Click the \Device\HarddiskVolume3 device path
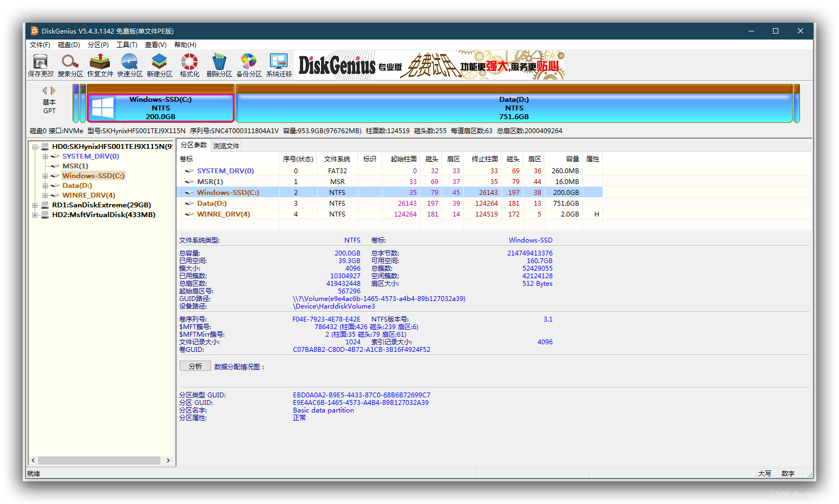Image resolution: width=839 pixels, height=504 pixels. pos(334,306)
